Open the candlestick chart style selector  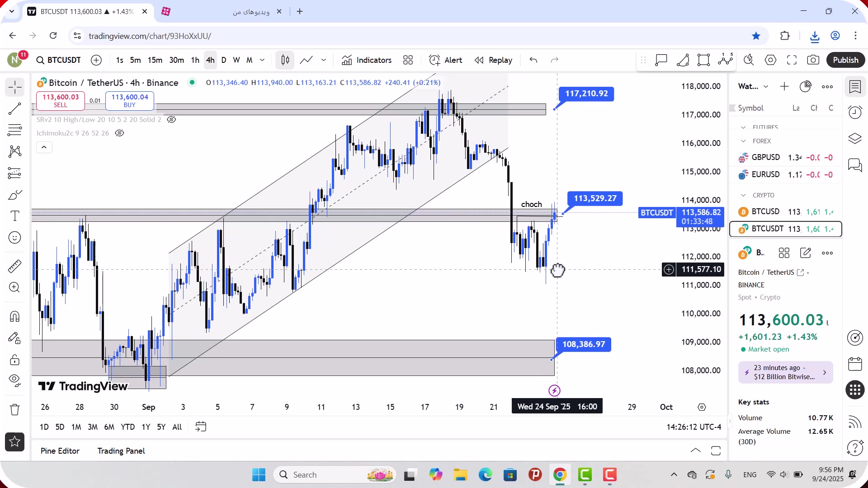click(x=285, y=60)
